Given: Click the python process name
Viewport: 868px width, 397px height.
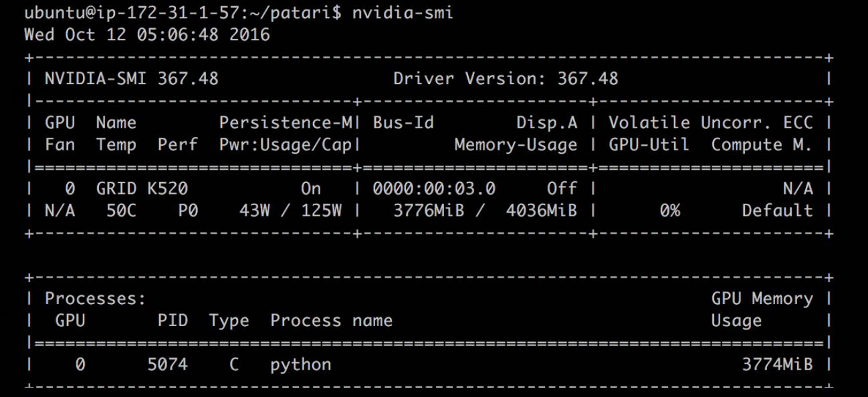Looking at the screenshot, I should click(x=300, y=366).
